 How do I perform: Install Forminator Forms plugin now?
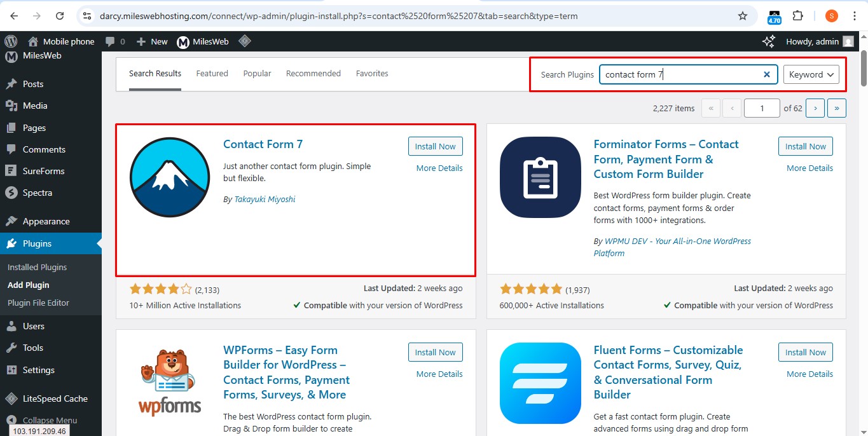click(x=806, y=146)
